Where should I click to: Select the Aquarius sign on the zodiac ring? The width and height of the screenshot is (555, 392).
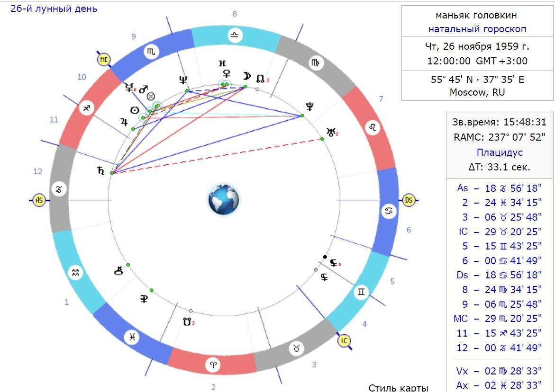point(75,273)
